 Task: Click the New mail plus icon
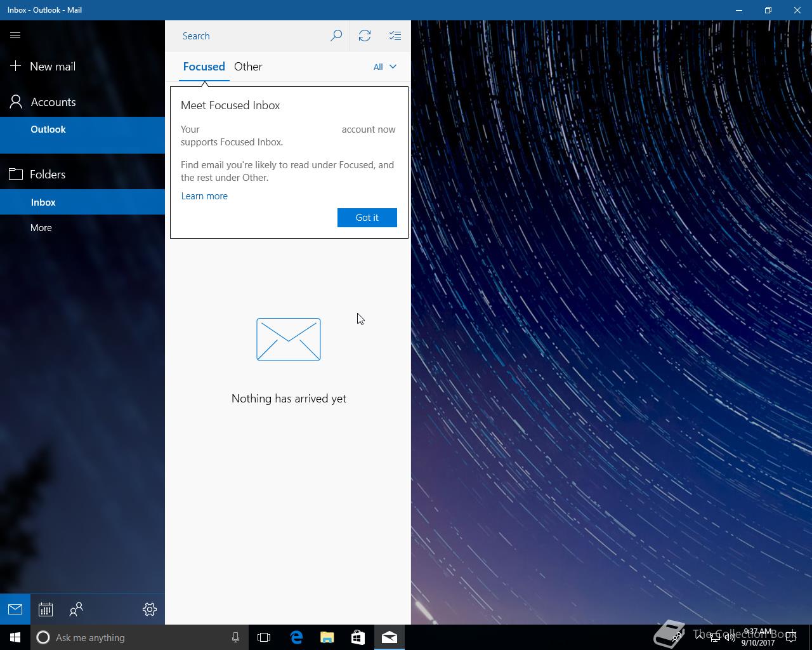coord(16,66)
